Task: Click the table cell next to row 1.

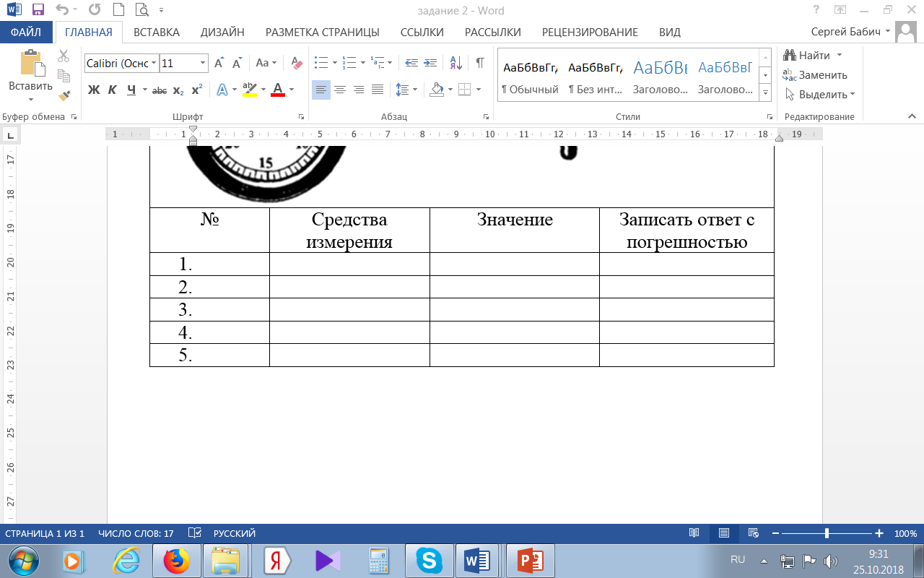Action: pyautogui.click(x=349, y=264)
